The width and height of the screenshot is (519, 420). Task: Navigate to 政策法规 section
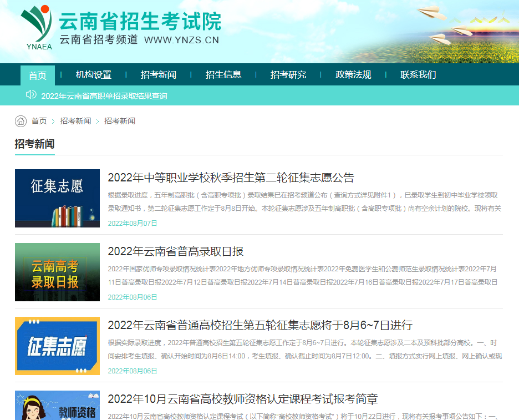click(x=353, y=75)
